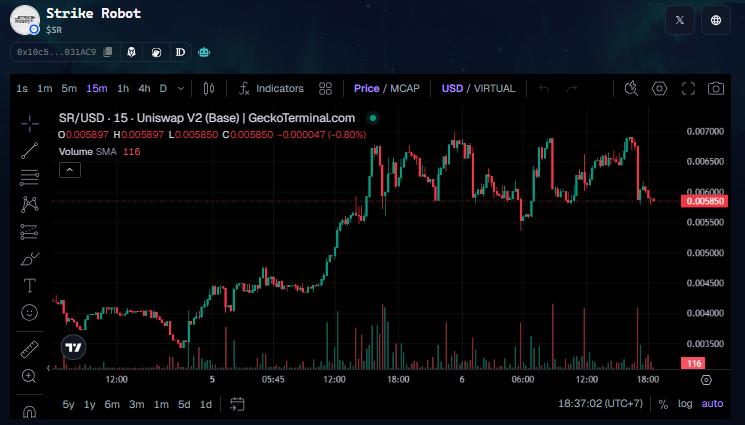Open the indicator templates grid icon
Viewport: 745px width, 425px height.
click(325, 88)
